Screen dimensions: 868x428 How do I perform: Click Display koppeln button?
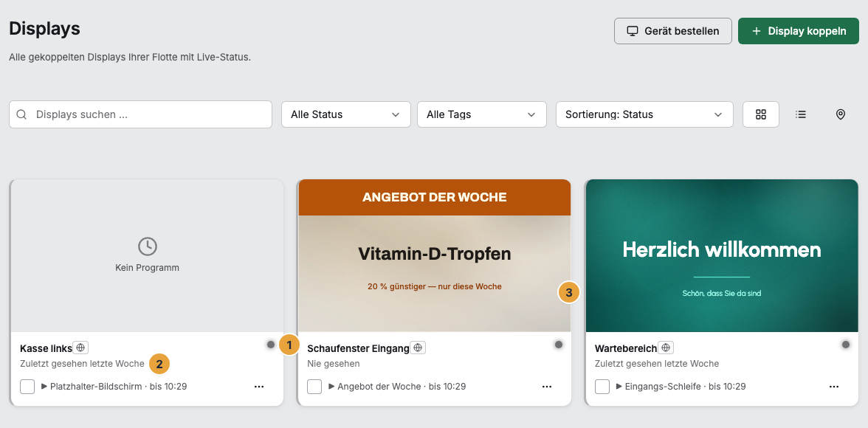799,31
